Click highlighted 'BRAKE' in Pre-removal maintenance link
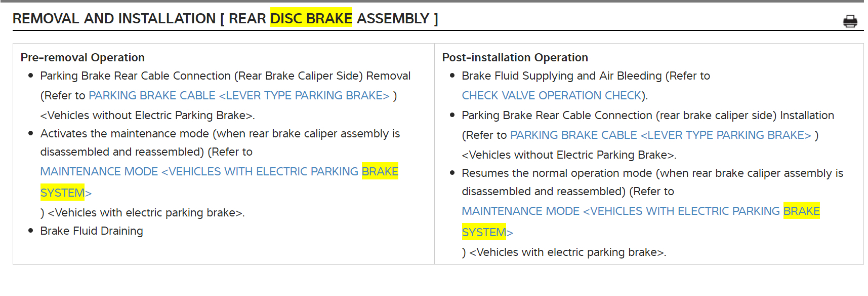The image size is (868, 296). pos(380,172)
